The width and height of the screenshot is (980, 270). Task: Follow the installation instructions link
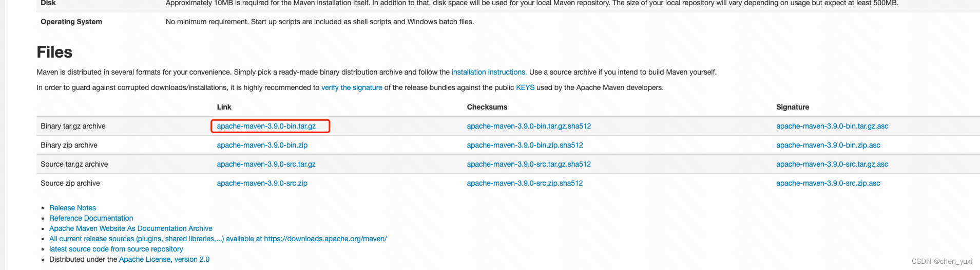(x=488, y=72)
